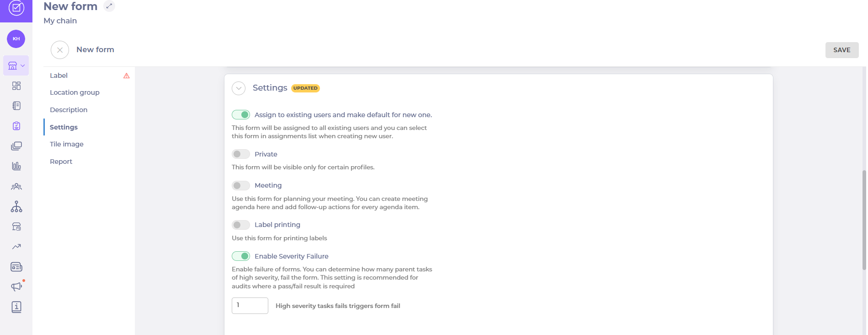Click the My chain subtitle text

coord(60,21)
